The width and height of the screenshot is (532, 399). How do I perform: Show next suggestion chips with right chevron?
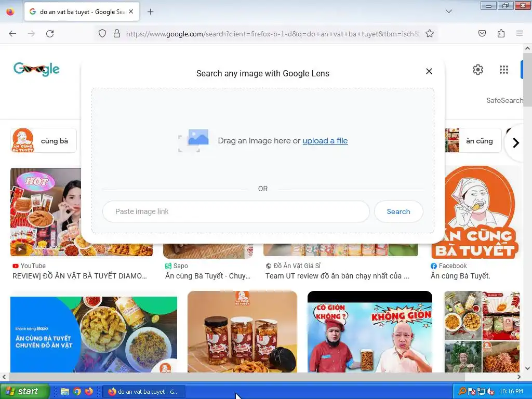(516, 143)
